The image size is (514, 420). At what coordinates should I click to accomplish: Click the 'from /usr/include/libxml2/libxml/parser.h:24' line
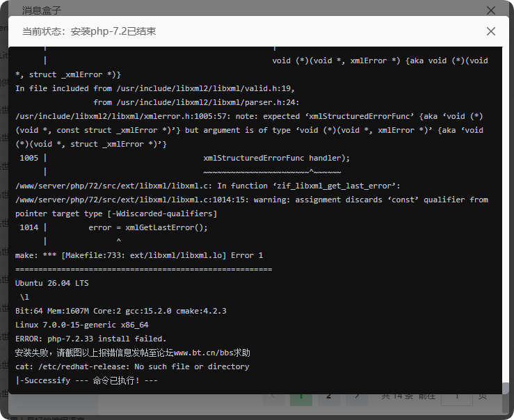pyautogui.click(x=196, y=102)
